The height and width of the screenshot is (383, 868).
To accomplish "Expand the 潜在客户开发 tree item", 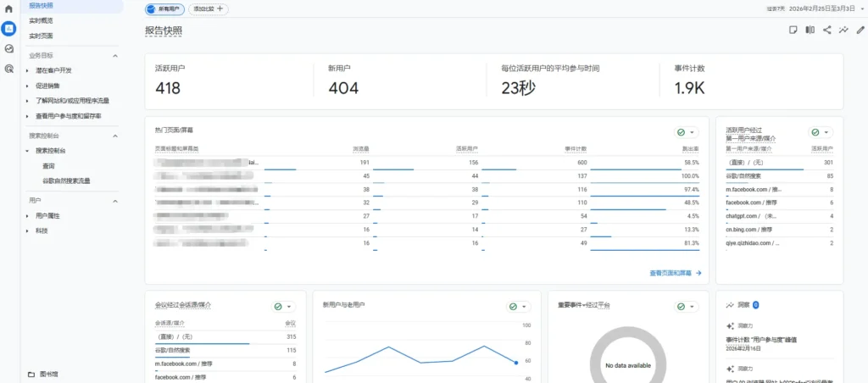I will coord(27,71).
